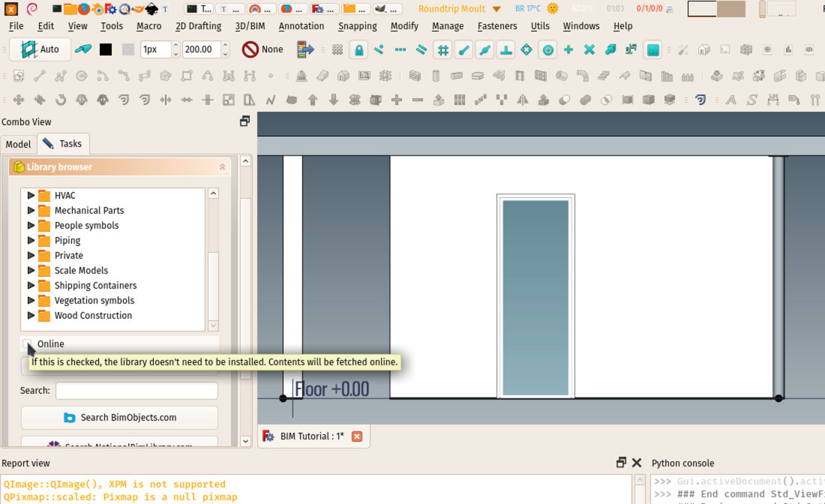Toggle snap endpoint icon

click(x=464, y=50)
